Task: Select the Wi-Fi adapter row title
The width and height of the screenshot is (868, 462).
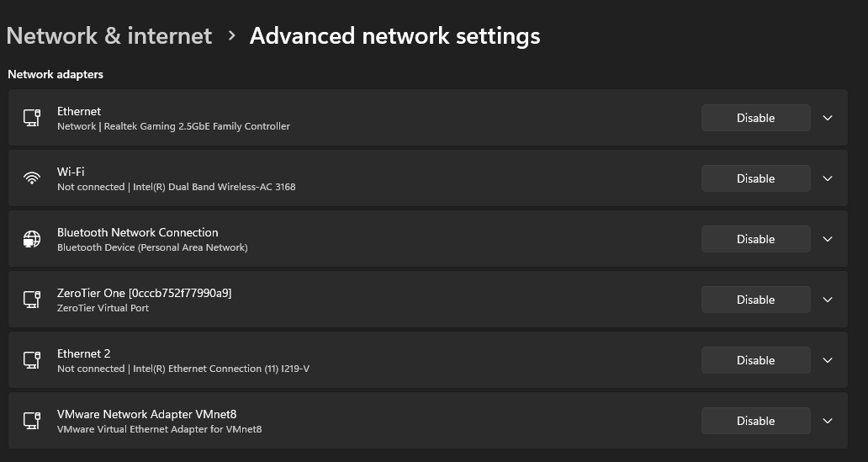Action: tap(71, 172)
